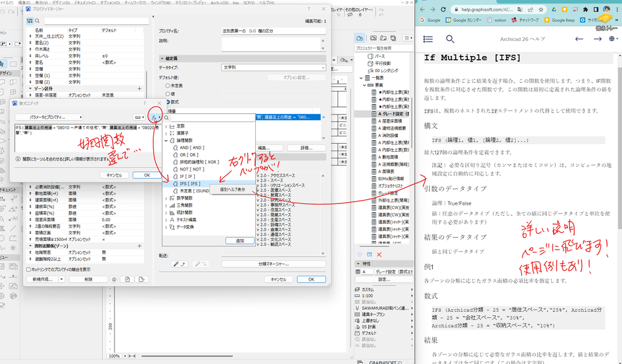
Task: Collapse the 一覧表 folder in Navigator
Action: tap(361, 78)
